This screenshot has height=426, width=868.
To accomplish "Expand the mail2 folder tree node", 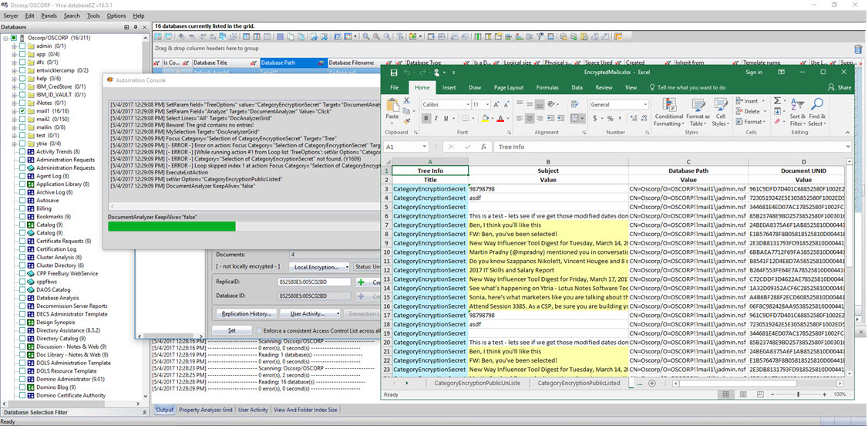I will pos(14,119).
